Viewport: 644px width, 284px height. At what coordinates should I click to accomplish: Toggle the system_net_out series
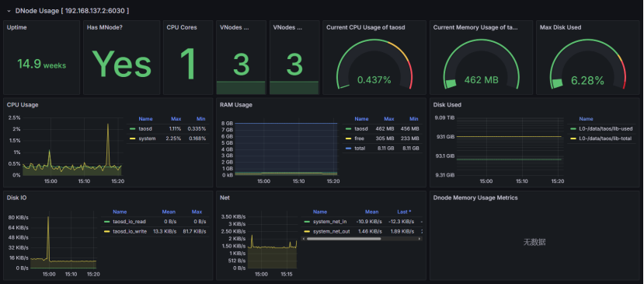coord(332,231)
